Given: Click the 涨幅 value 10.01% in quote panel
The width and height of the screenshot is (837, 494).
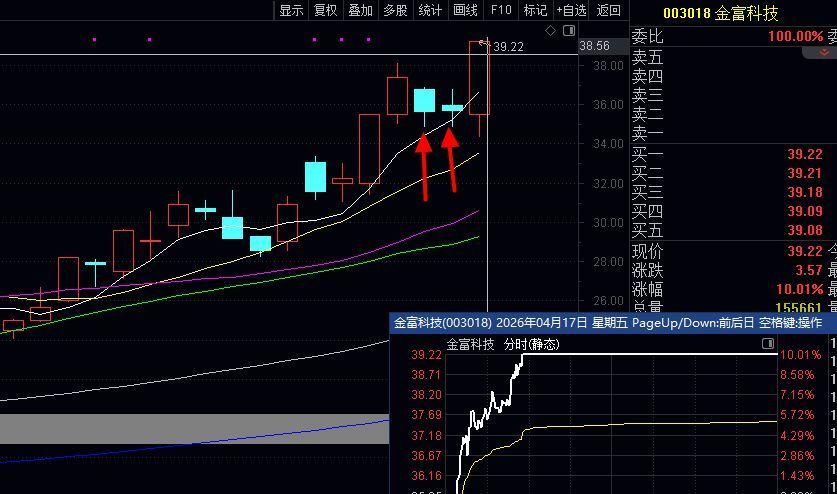Looking at the screenshot, I should (x=800, y=289).
